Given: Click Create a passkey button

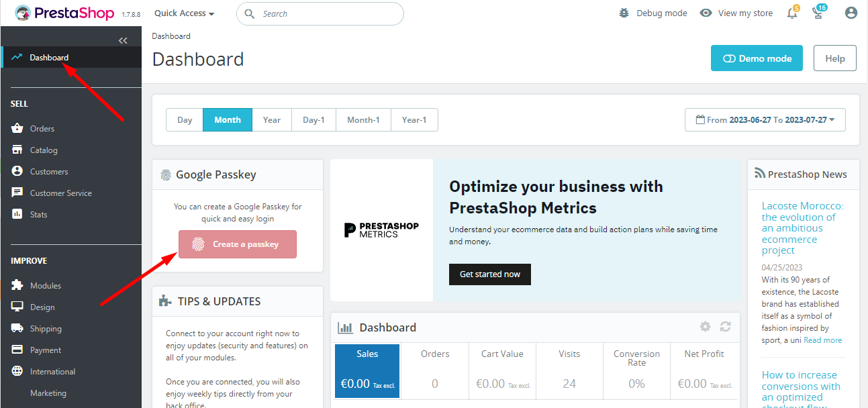Looking at the screenshot, I should pyautogui.click(x=238, y=244).
